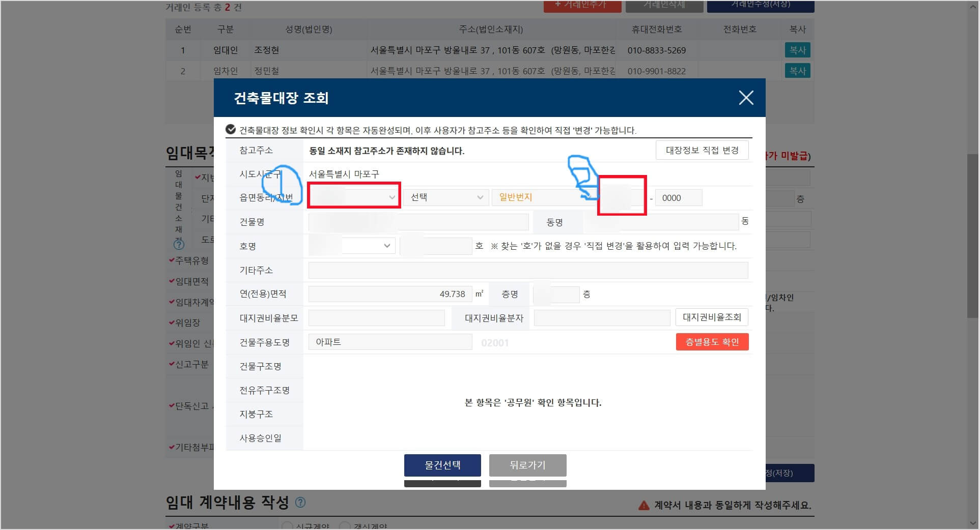This screenshot has height=530, width=980.
Task: Click the help icon under 임대물건소재지
Action: 179,245
